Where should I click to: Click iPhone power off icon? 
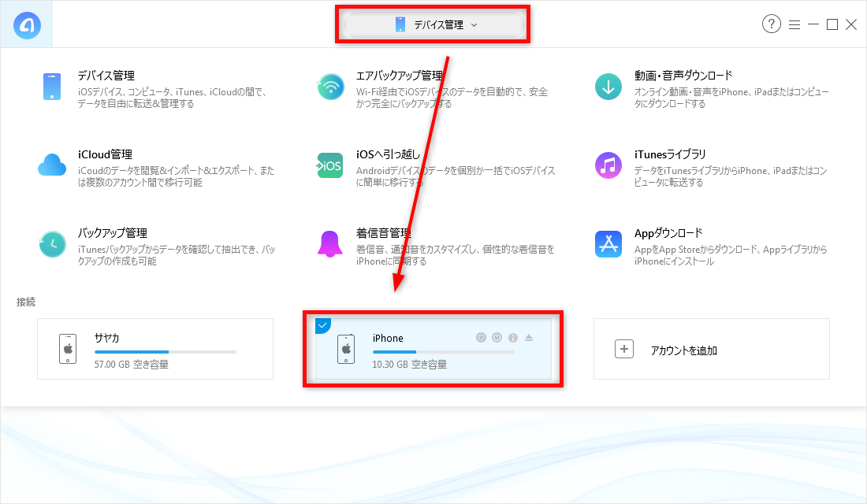[497, 338]
